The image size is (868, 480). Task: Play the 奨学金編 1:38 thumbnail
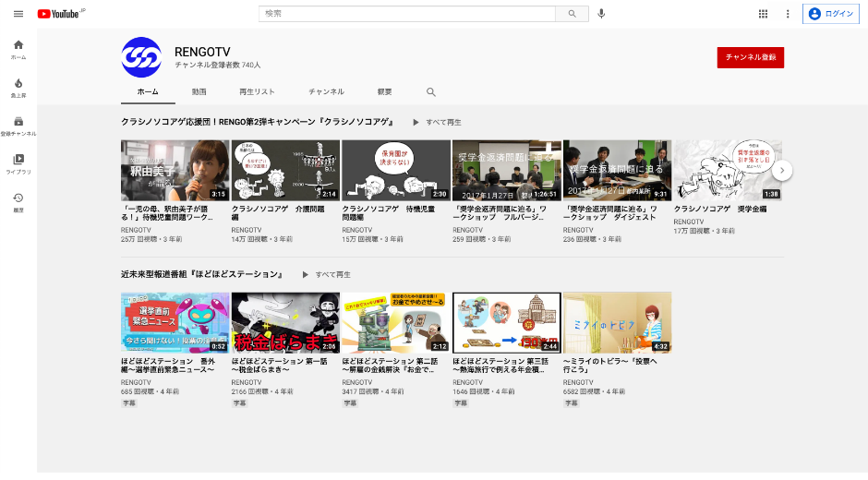728,171
